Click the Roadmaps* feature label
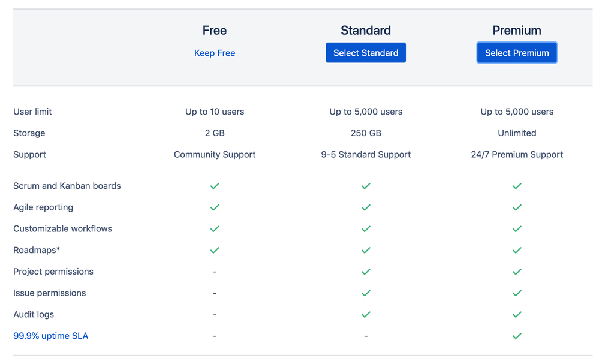Image resolution: width=599 pixels, height=364 pixels. [37, 250]
